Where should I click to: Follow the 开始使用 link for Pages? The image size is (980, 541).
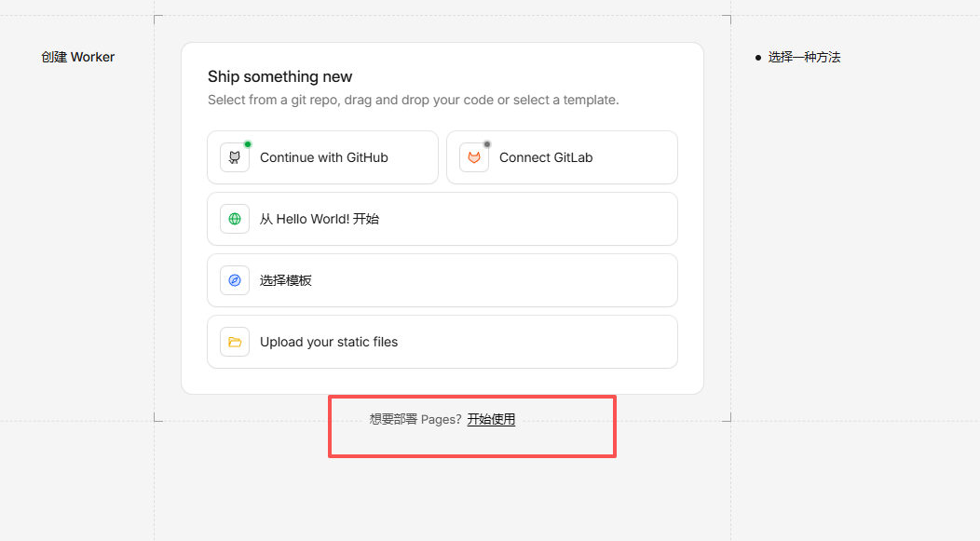point(491,419)
